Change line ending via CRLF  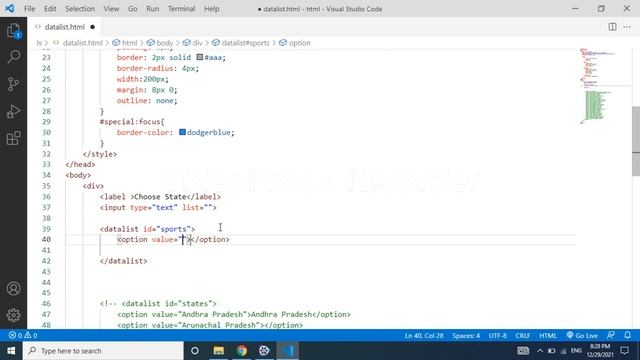click(522, 336)
